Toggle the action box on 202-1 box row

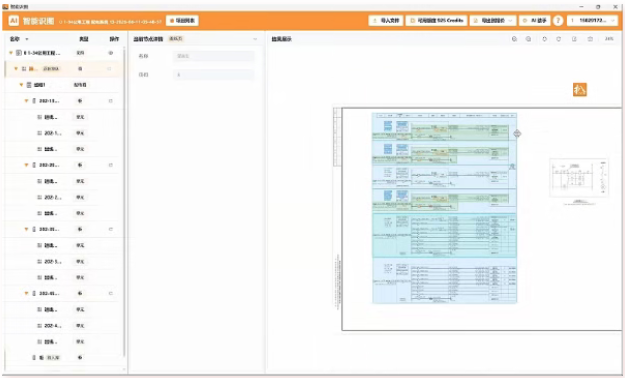111,101
